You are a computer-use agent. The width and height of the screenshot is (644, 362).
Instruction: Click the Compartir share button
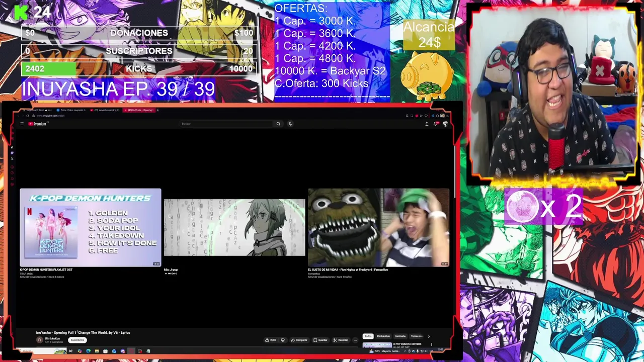[x=299, y=340]
